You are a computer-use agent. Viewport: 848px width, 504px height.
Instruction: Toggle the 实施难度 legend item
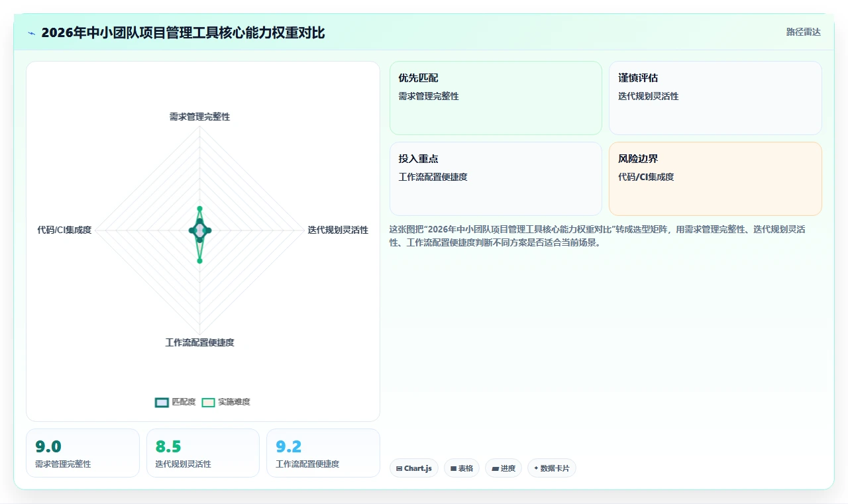226,402
